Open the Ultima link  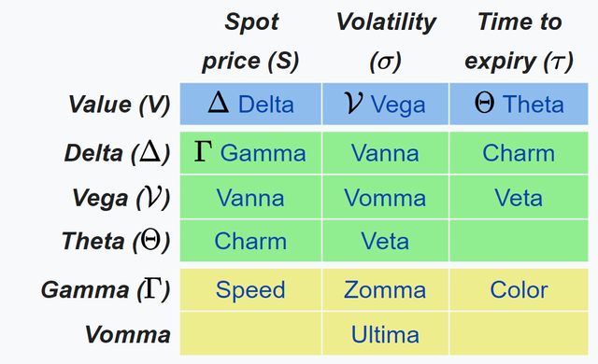click(x=385, y=335)
